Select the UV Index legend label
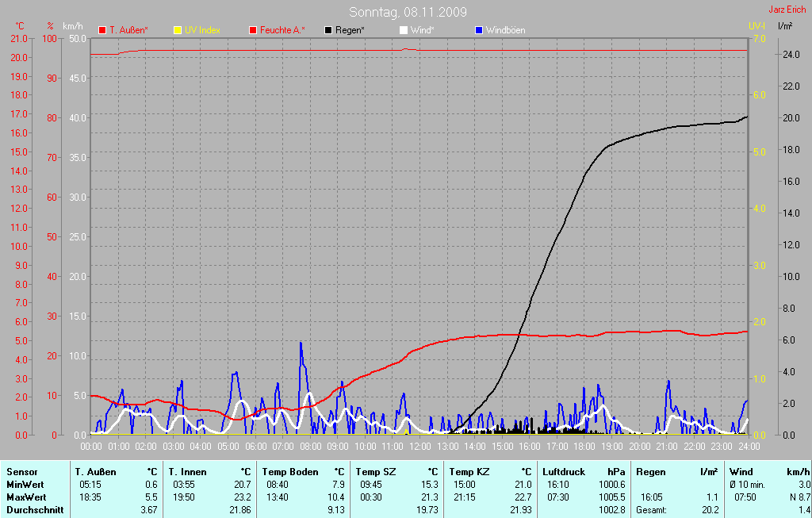This screenshot has height=518, width=812. click(202, 30)
